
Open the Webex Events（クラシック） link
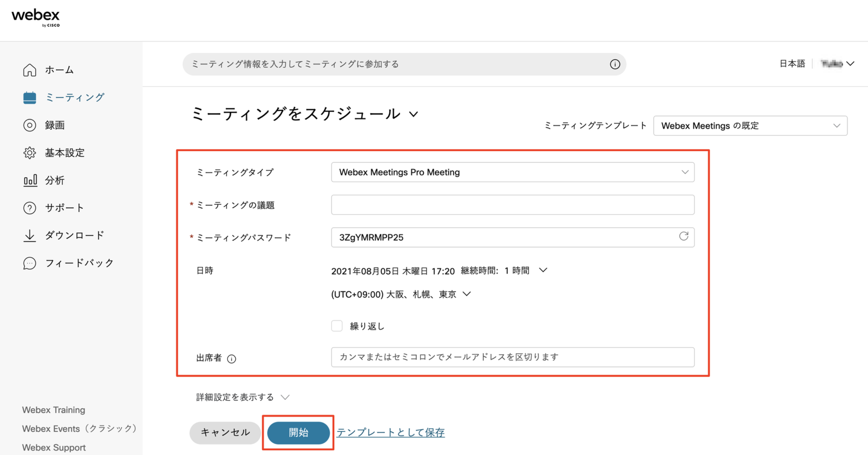(x=80, y=428)
